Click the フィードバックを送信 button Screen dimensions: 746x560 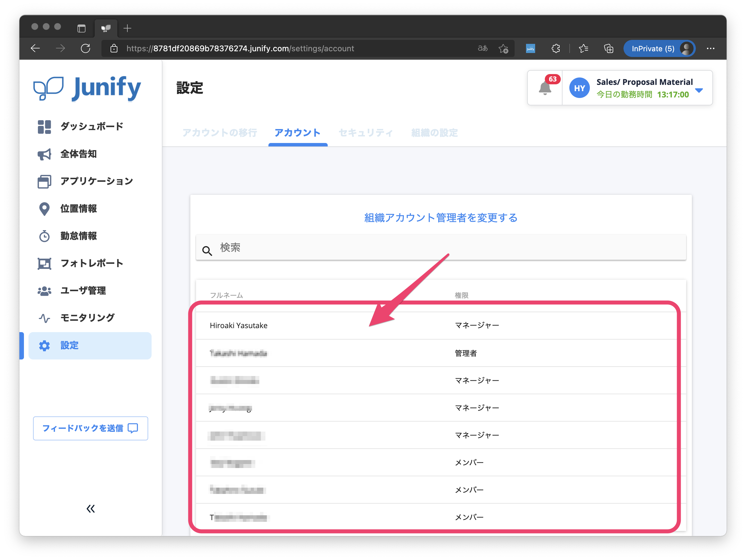90,428
